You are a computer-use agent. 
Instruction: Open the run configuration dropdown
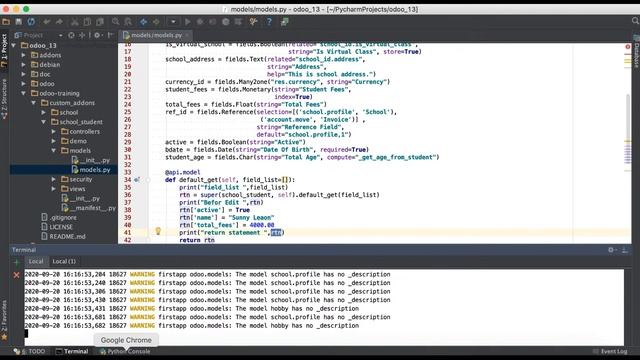coord(173,22)
